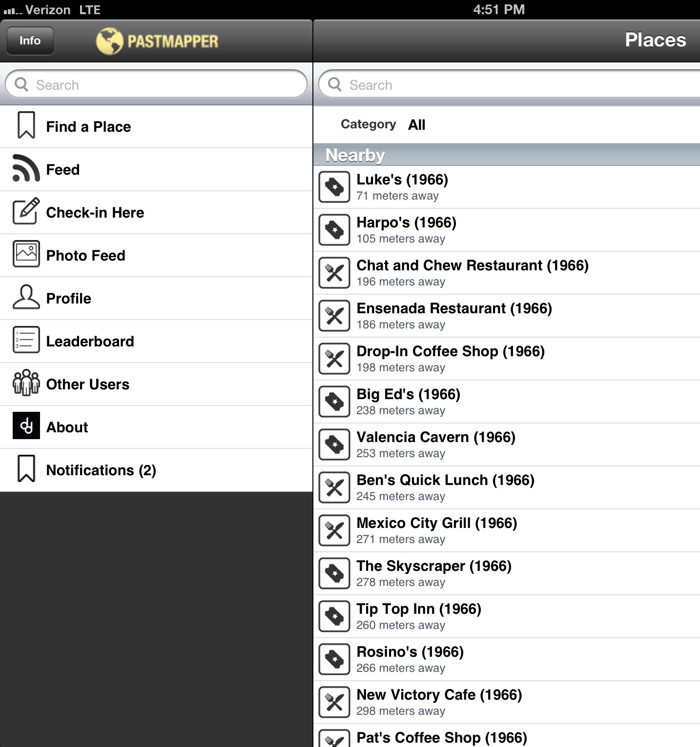
Task: Click the Leaderboard list icon
Action: pos(26,340)
